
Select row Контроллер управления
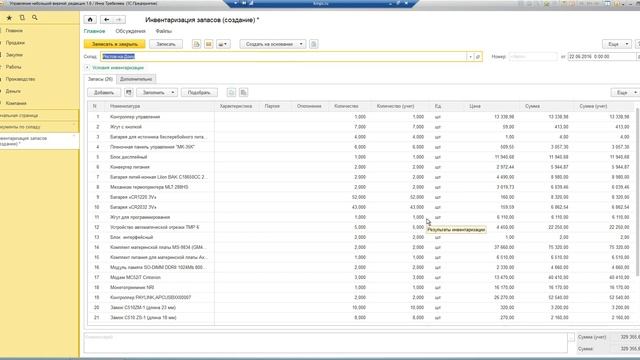click(x=361, y=117)
